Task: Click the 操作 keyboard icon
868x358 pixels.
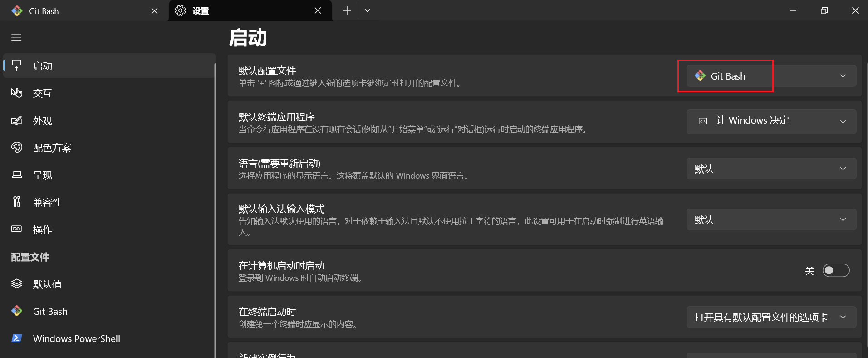Action: (x=17, y=229)
